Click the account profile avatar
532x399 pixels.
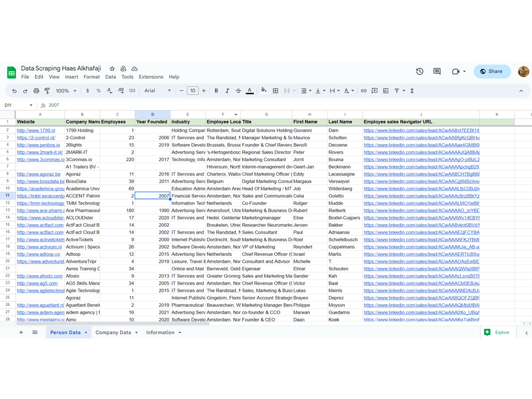pyautogui.click(x=523, y=71)
